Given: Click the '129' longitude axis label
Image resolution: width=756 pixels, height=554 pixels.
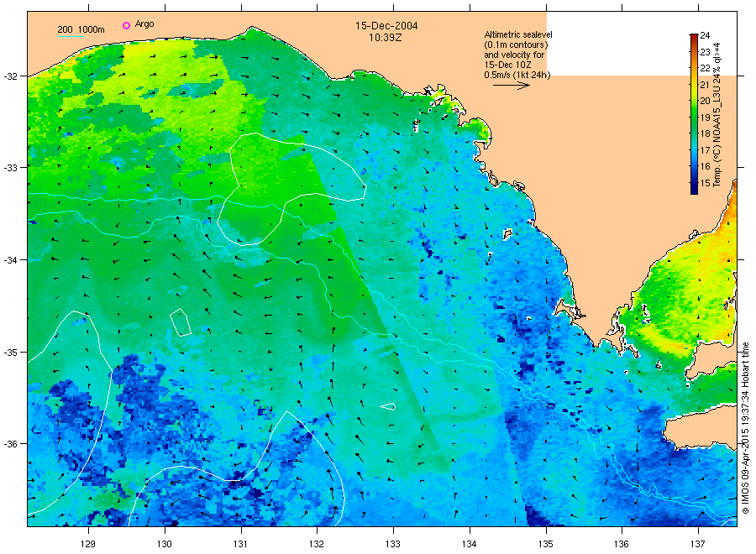Looking at the screenshot, I should pyautogui.click(x=88, y=544).
